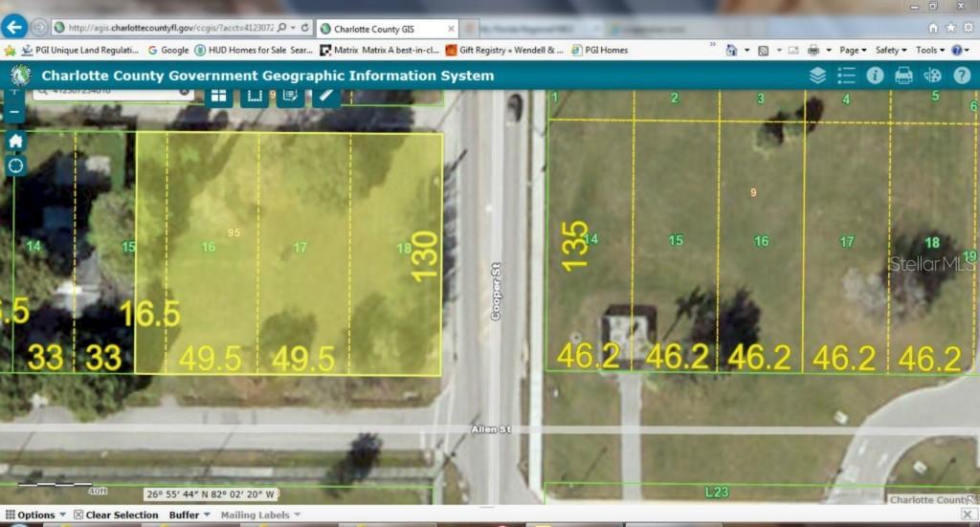Click the coordinates readout 26° 55' 44" N
The height and width of the screenshot is (527, 980).
pyautogui.click(x=212, y=494)
